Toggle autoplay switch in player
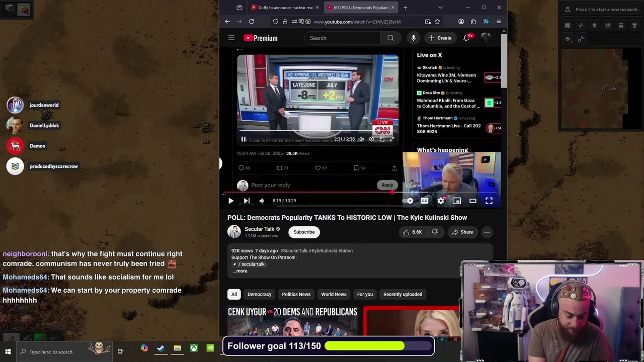The width and height of the screenshot is (644, 362). 409,201
